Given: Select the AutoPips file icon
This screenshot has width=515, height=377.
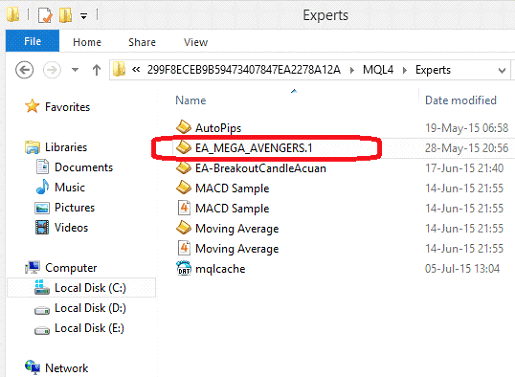Looking at the screenshot, I should [x=183, y=127].
